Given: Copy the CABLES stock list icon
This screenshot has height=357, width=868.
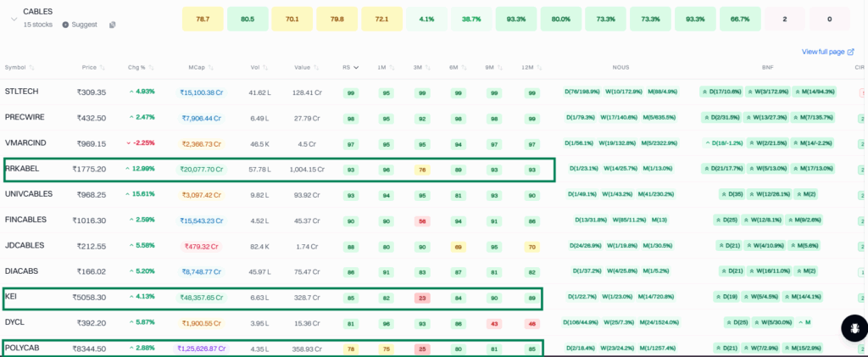Looking at the screenshot, I should [x=113, y=25].
